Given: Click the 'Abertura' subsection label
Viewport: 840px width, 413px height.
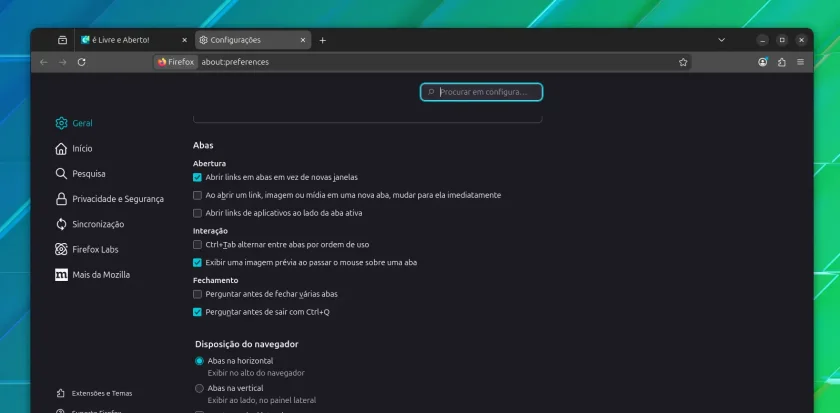Looking at the screenshot, I should [209, 163].
